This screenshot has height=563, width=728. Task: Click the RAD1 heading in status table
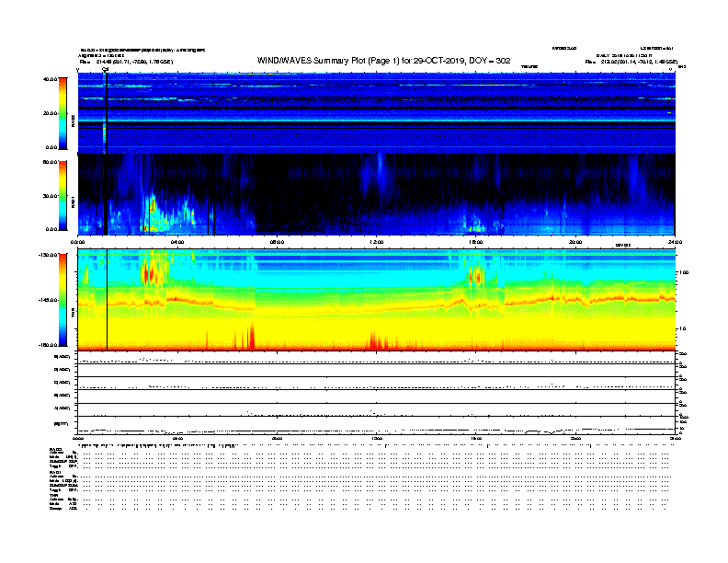[56, 473]
